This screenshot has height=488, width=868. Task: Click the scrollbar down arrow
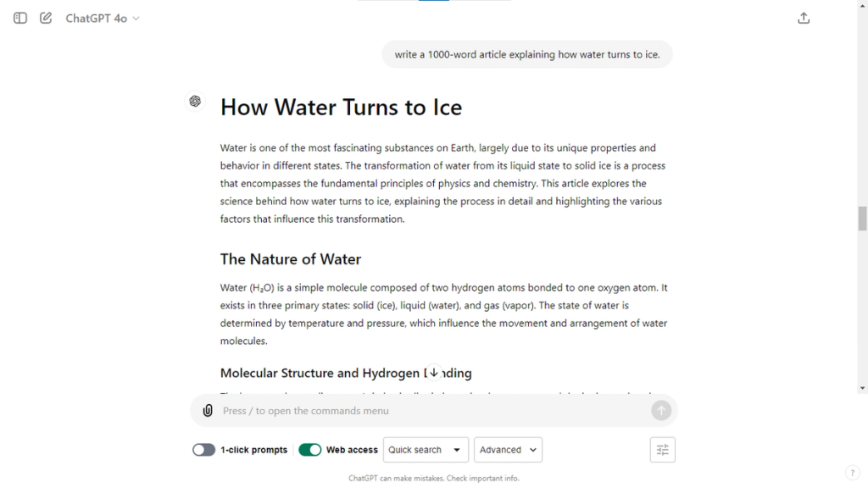862,390
